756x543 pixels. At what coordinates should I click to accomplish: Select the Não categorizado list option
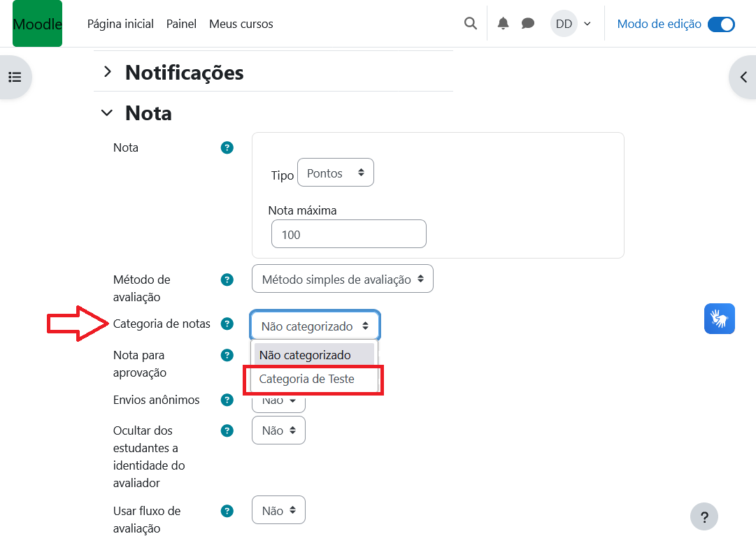tap(305, 355)
